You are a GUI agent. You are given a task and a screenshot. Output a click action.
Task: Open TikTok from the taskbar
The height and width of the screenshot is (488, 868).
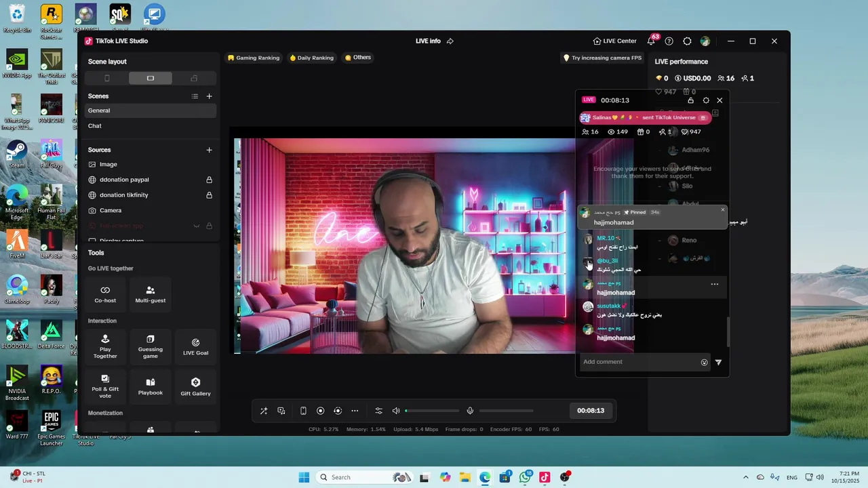point(545,477)
